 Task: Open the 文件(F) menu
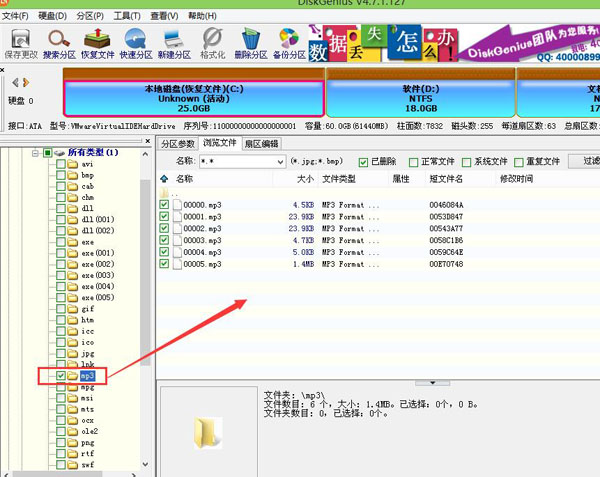(x=15, y=16)
